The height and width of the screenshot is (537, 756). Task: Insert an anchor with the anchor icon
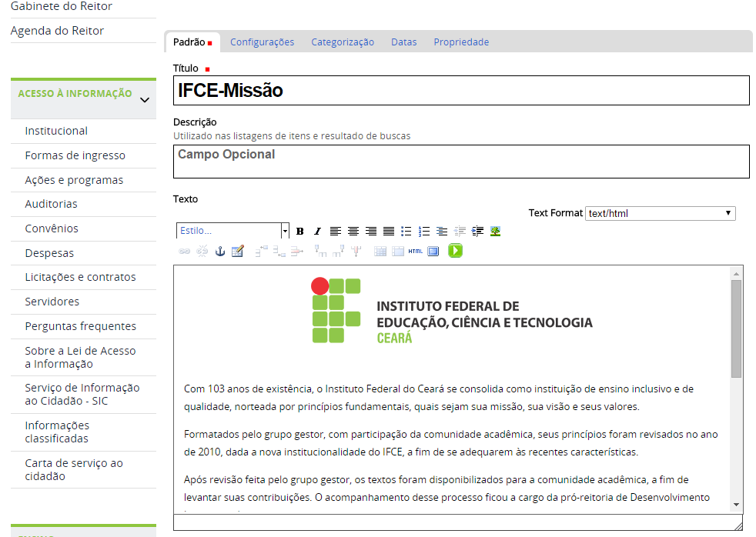[x=220, y=251]
